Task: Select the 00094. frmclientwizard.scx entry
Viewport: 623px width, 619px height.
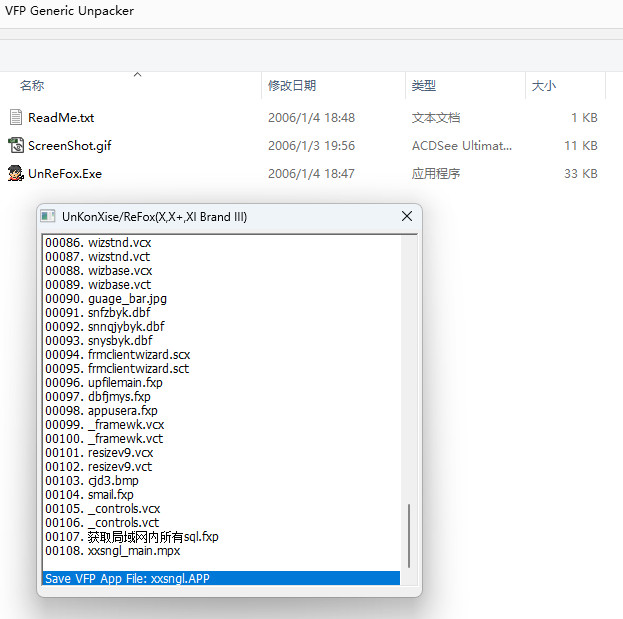Action: click(x=117, y=354)
